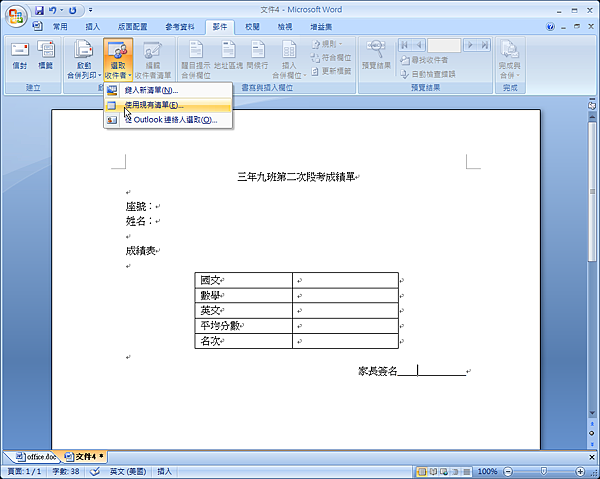This screenshot has height=479, width=600.
Task: Switch to office.doc document tab
Action: coord(36,456)
